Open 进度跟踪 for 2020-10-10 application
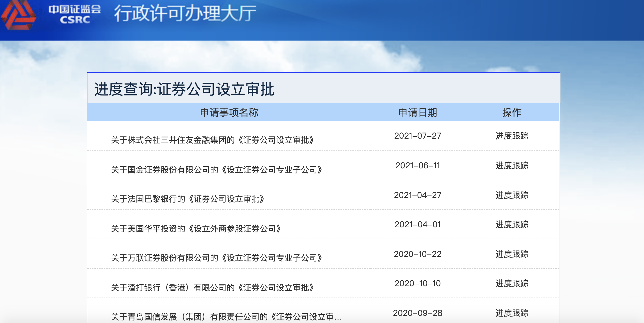 tap(512, 283)
